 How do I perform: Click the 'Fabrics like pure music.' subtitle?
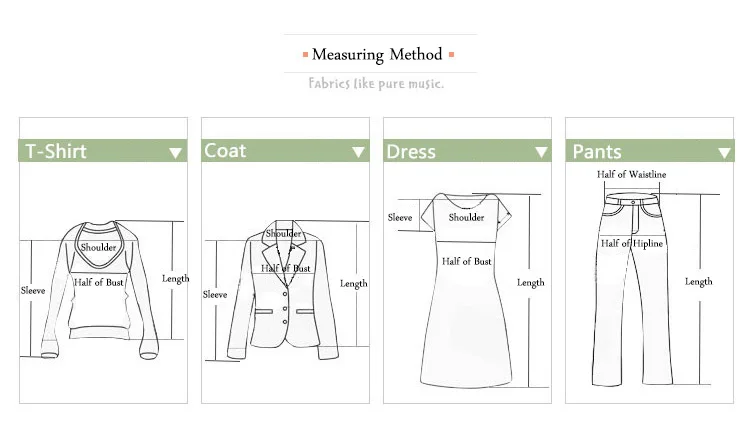click(x=376, y=84)
